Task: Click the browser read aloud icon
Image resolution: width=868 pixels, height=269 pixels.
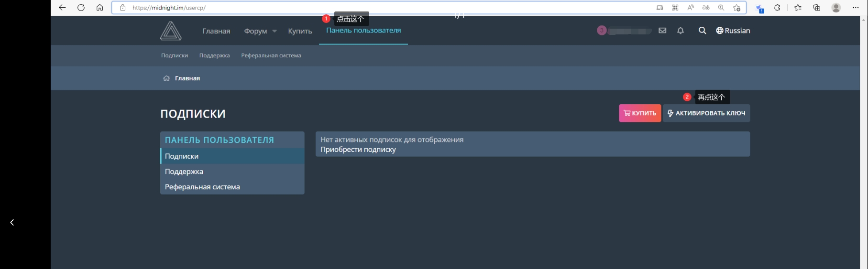Action: 691,8
